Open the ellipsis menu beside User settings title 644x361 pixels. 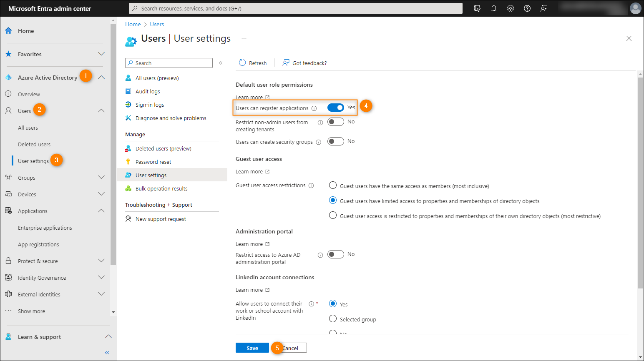(244, 38)
